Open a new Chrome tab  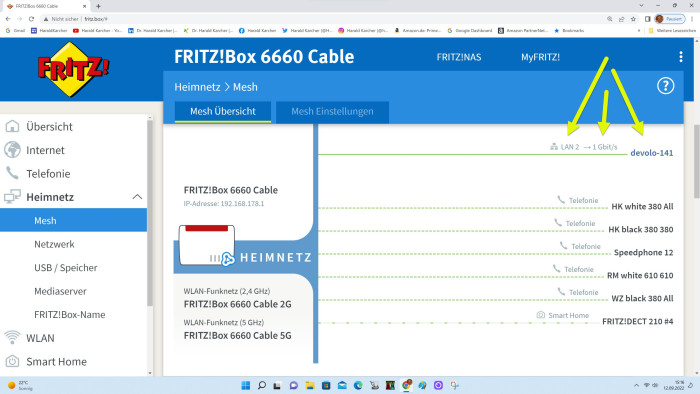(x=98, y=6)
